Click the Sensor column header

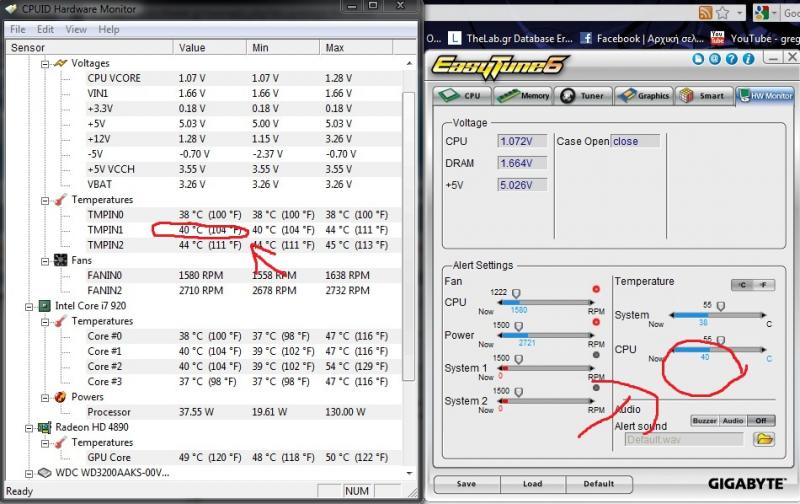pos(89,47)
